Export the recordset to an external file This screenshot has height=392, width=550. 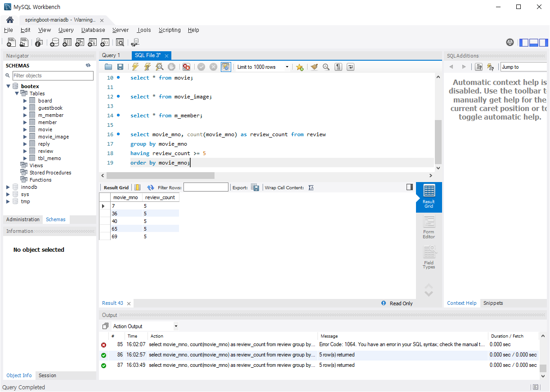point(255,187)
